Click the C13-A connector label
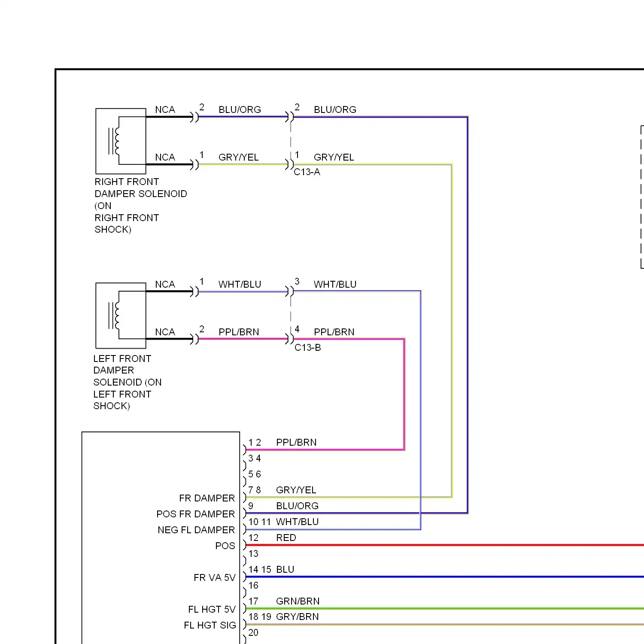Screen dimensions: 644x644 [307, 172]
